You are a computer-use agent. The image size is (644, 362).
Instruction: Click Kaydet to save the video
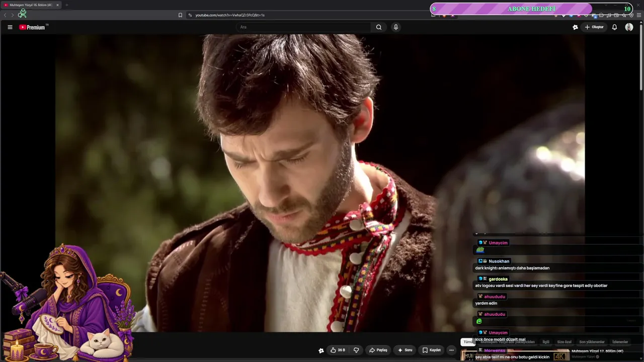(432, 350)
